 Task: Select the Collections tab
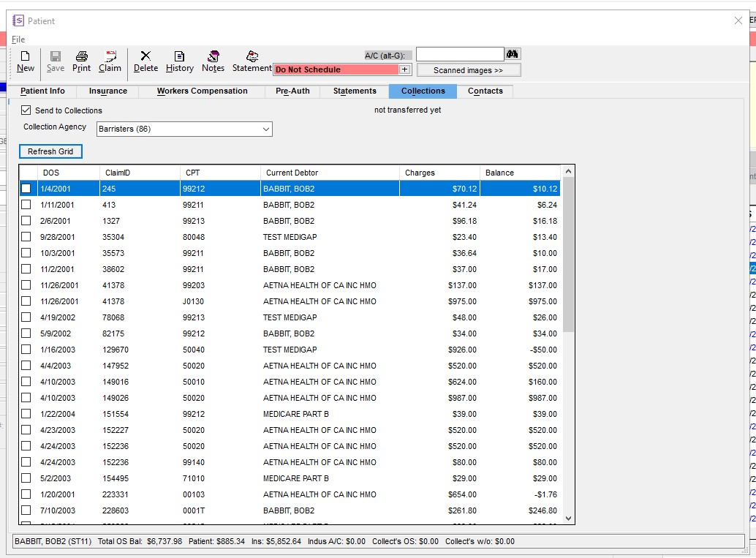click(x=423, y=91)
